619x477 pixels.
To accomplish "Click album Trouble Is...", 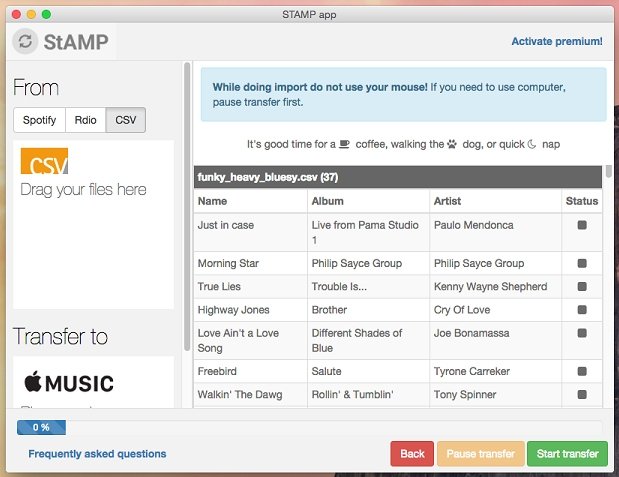I will [339, 286].
